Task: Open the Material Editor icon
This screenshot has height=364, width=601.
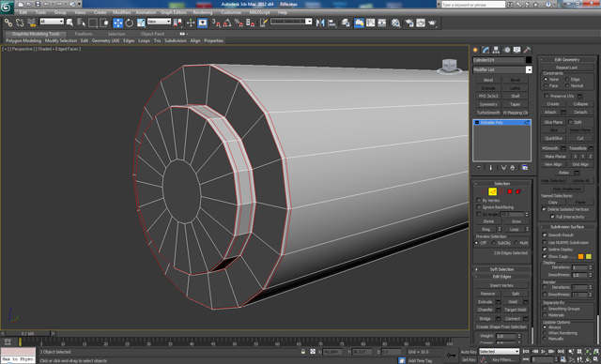Action: coord(396,23)
